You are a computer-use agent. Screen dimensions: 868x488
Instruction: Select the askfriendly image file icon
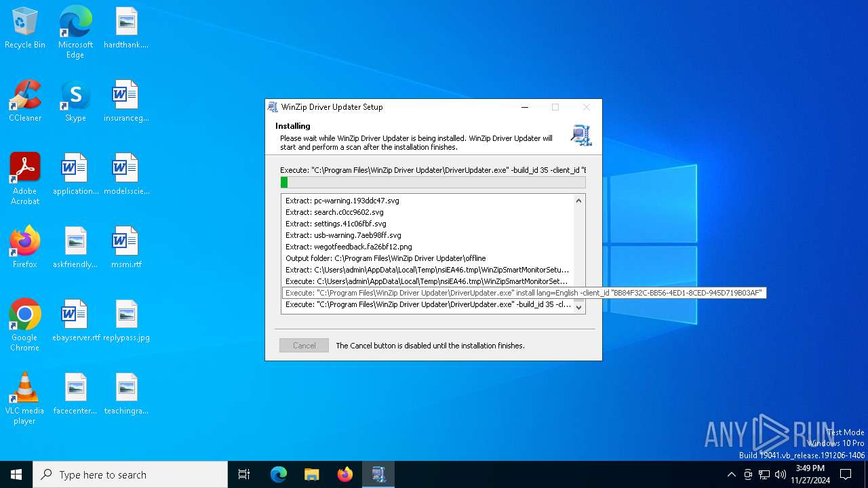[x=75, y=247]
